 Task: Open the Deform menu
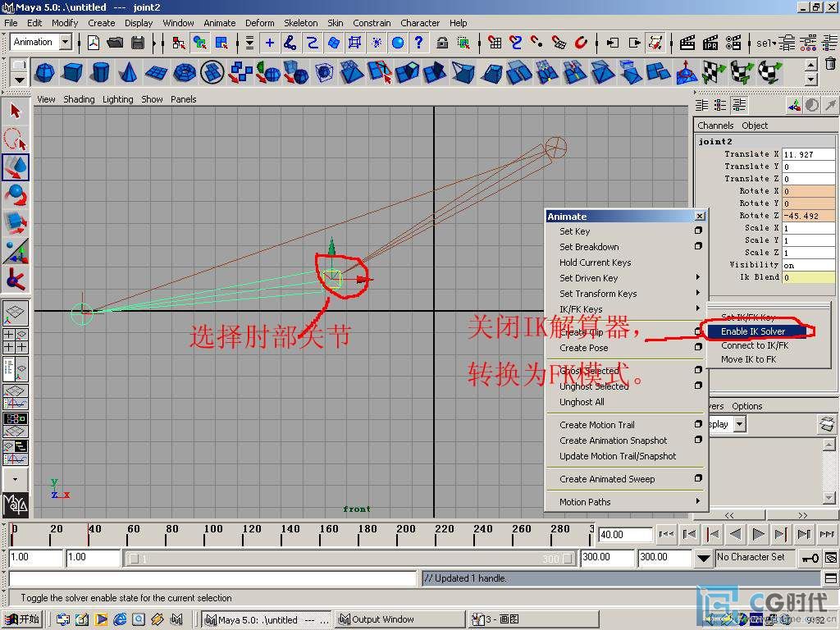click(260, 23)
